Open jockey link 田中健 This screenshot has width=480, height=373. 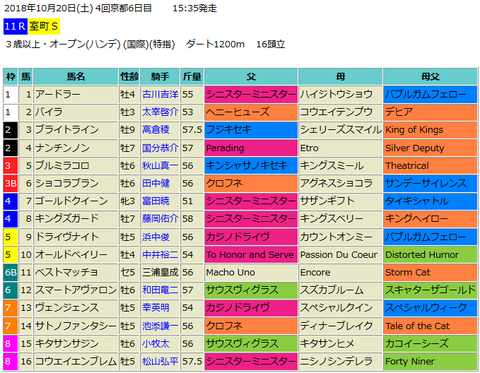pos(156,183)
